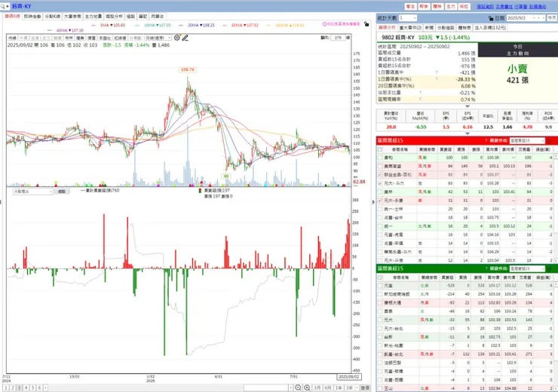Click the stock search magnifier icon
The width and height of the screenshot is (558, 392).
[2, 6]
